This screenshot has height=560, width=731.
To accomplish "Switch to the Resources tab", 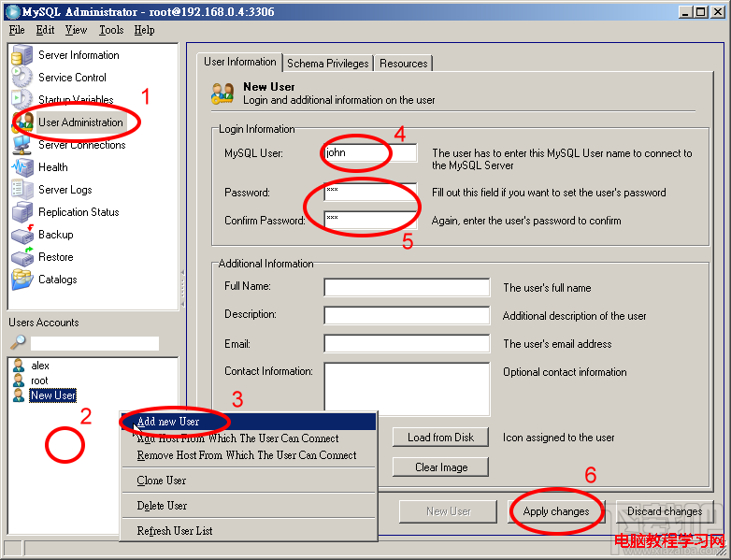I will (403, 64).
